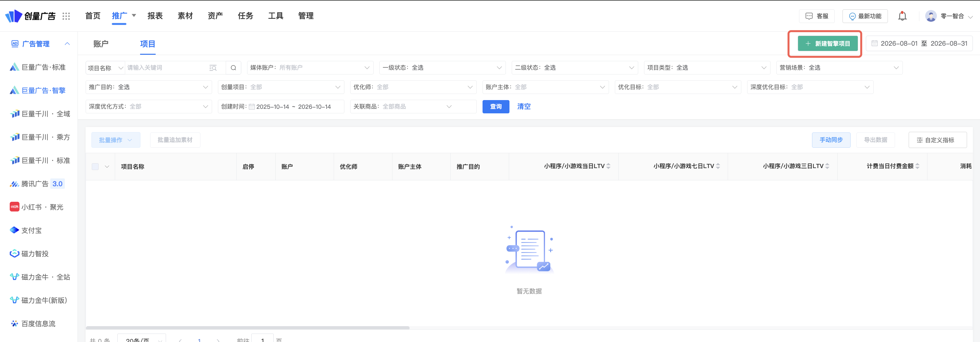Open 巨量千川·全域 in sidebar
Screen dimensions: 980x342
point(40,114)
